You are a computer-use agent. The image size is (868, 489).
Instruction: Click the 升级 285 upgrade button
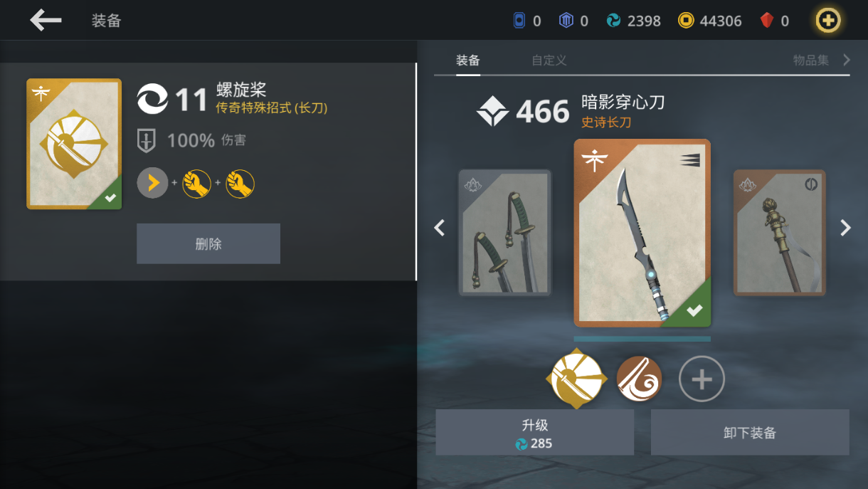[x=534, y=432]
